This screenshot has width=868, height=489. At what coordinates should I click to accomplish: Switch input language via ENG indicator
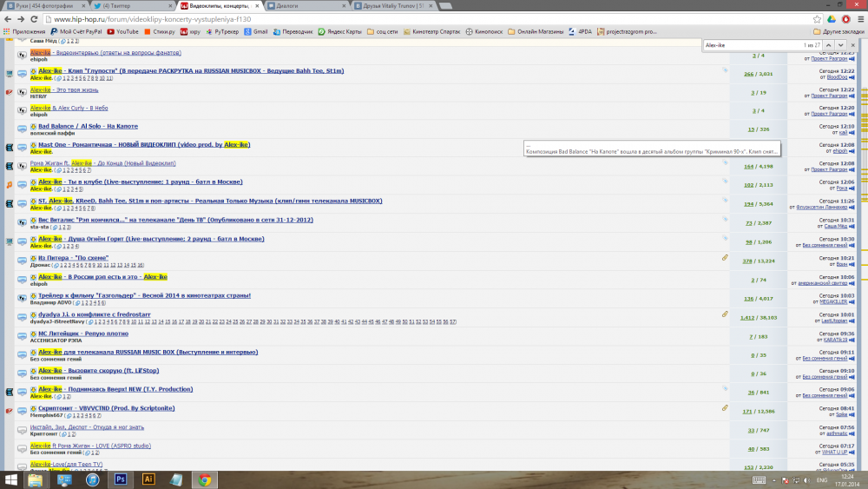pos(821,480)
